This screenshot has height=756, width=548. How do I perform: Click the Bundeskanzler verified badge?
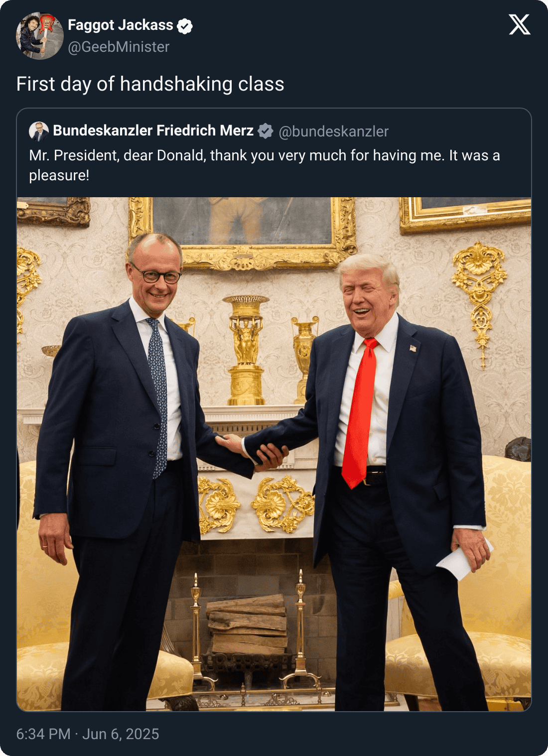click(x=266, y=131)
